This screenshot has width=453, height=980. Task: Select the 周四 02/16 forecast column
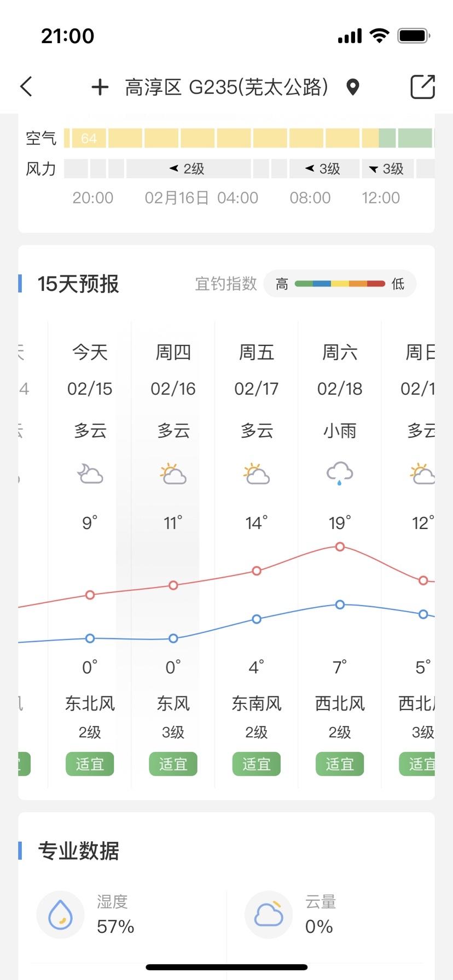pyautogui.click(x=173, y=554)
